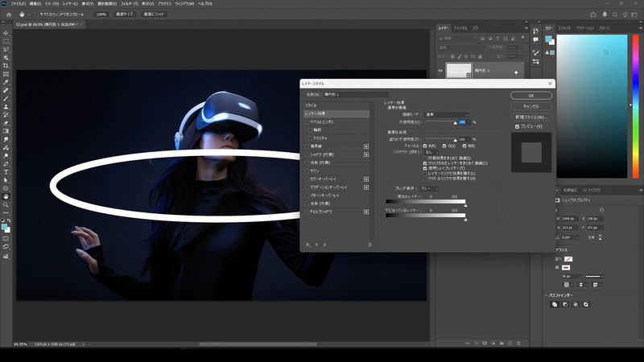The width and height of the screenshot is (644, 362).
Task: Select the Type (T) tool
Action: pos(6,172)
